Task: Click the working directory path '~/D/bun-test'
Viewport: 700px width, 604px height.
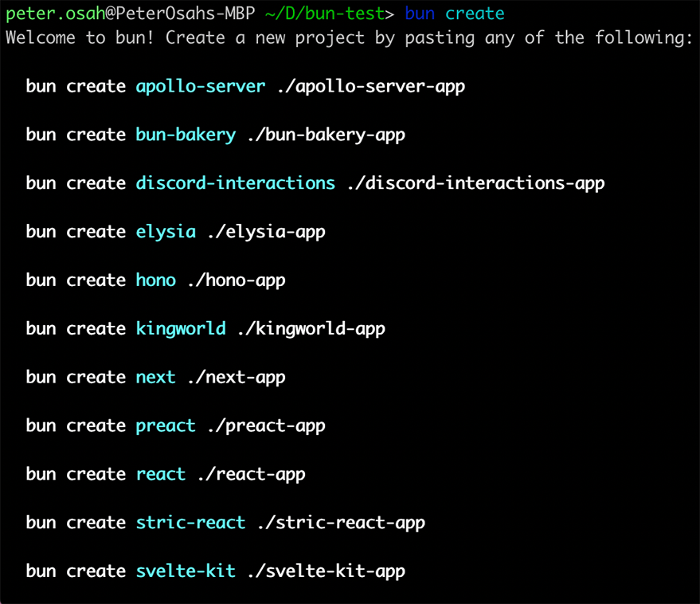Action: click(x=325, y=14)
